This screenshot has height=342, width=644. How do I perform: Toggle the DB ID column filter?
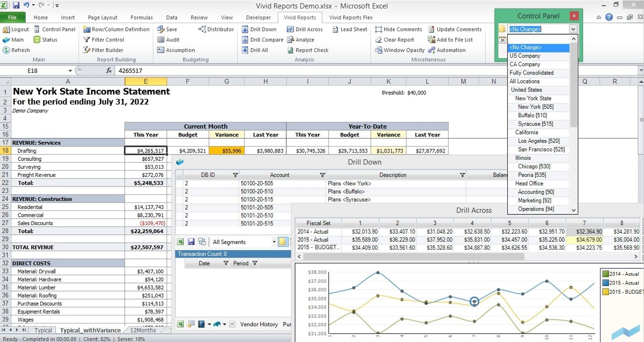point(235,175)
